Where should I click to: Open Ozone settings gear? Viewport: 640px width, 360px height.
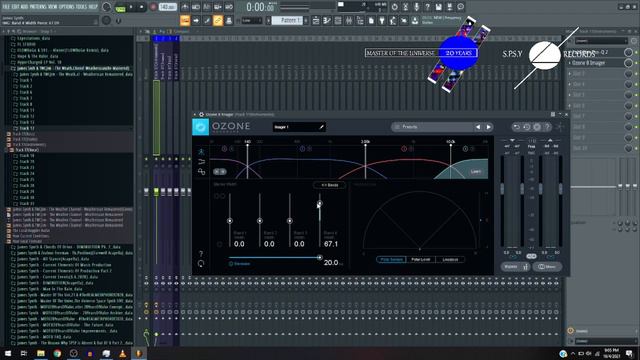click(537, 127)
